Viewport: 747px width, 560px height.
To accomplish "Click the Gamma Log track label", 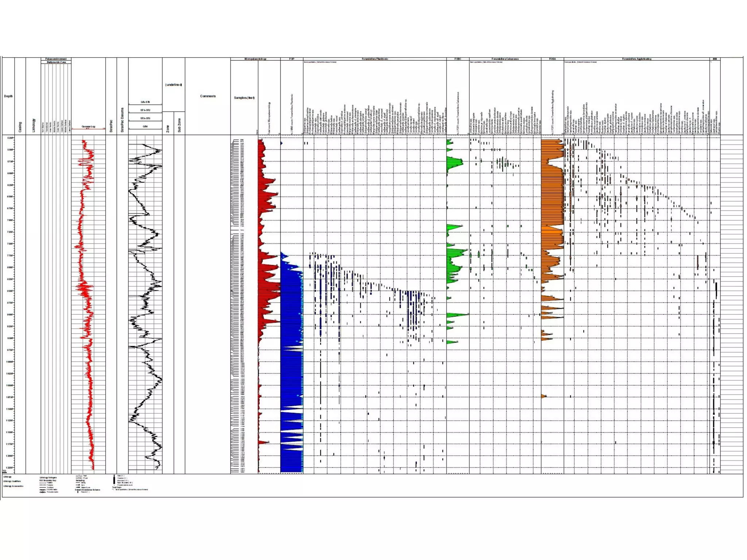I will [88, 127].
